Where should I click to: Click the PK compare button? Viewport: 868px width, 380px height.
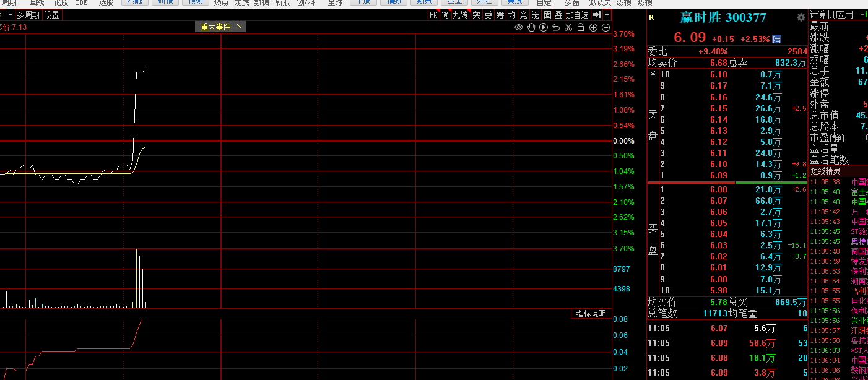coord(433,15)
